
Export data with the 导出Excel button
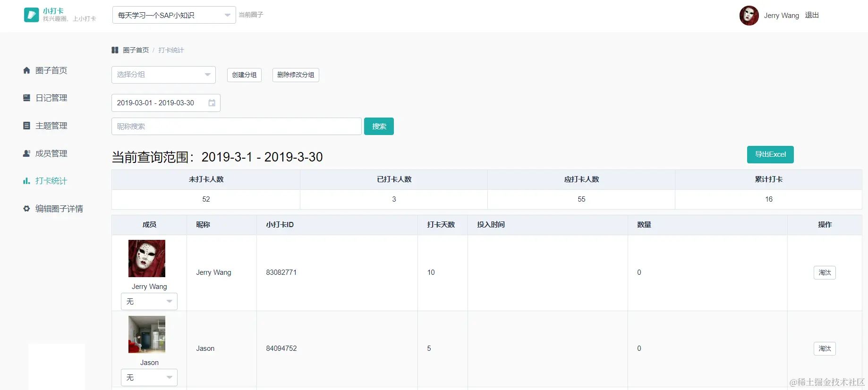[770, 154]
